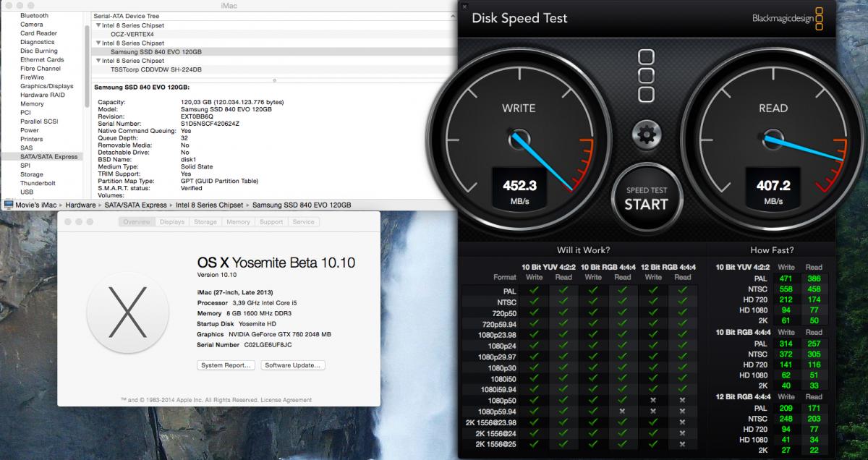Viewport: 868px width, 460px height.
Task: Collapse Intel 8 Series Chipset above TSSTcorp
Action: point(98,61)
